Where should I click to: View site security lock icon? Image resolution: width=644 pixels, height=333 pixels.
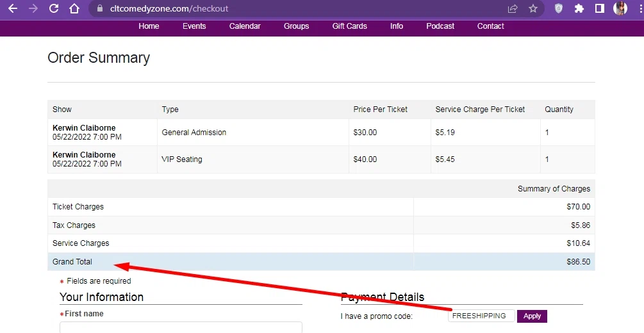[x=99, y=8]
